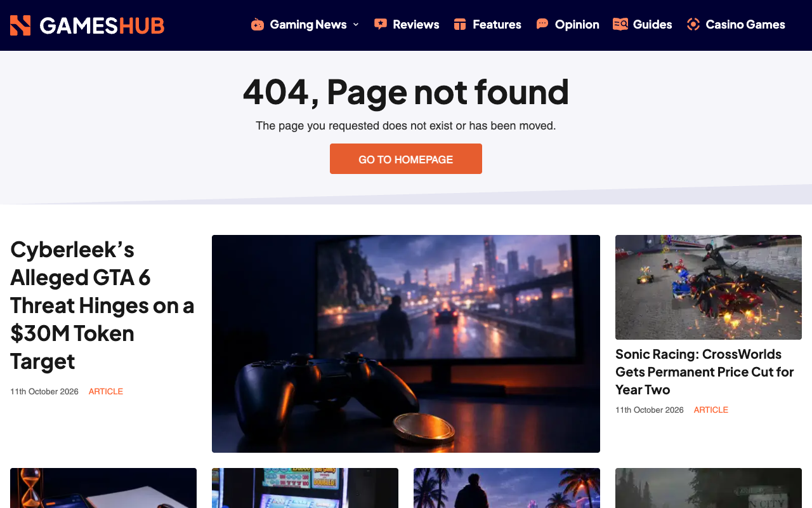Open the Sonic Racing CrossWorlds thumbnail image
This screenshot has width=812, height=508.
pyautogui.click(x=709, y=287)
